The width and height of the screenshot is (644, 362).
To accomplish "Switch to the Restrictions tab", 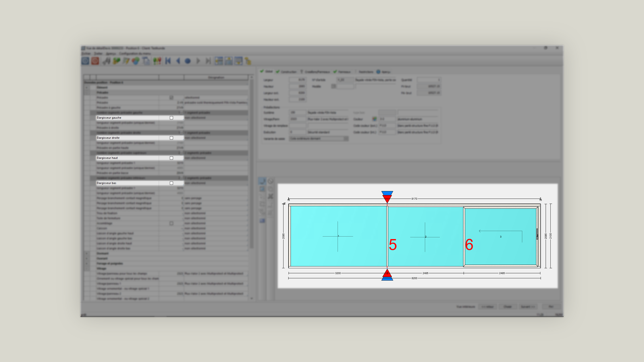I will (x=366, y=72).
